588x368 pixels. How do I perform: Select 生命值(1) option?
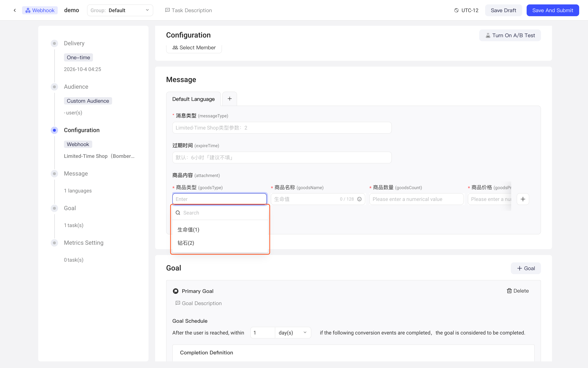click(220, 229)
